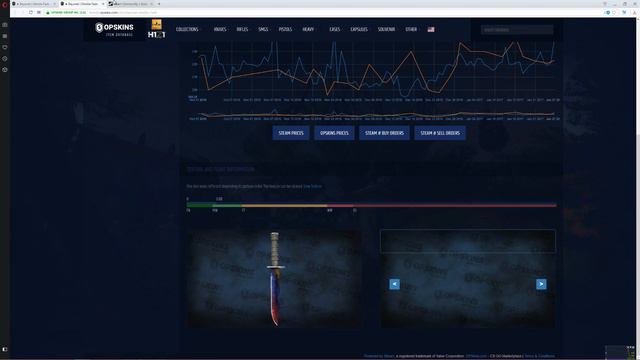The height and width of the screenshot is (360, 640).
Task: Click the mini overview chart below price graph
Action: 372,114
